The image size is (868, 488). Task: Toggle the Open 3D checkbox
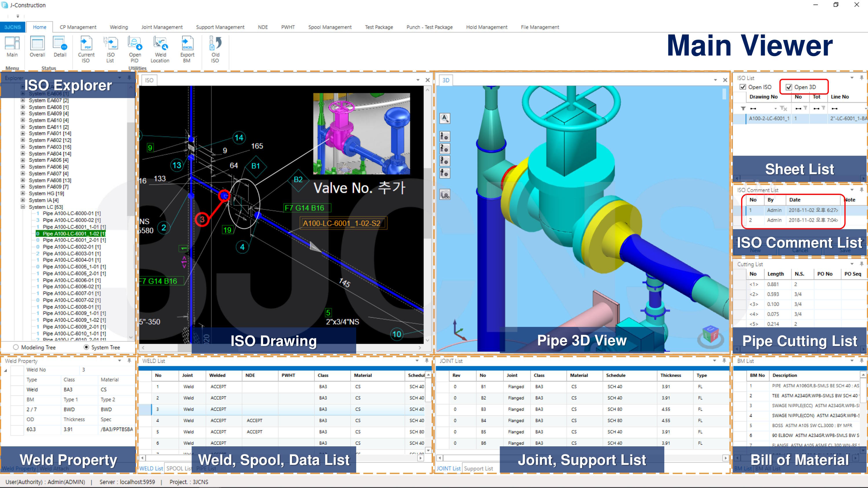tap(789, 87)
